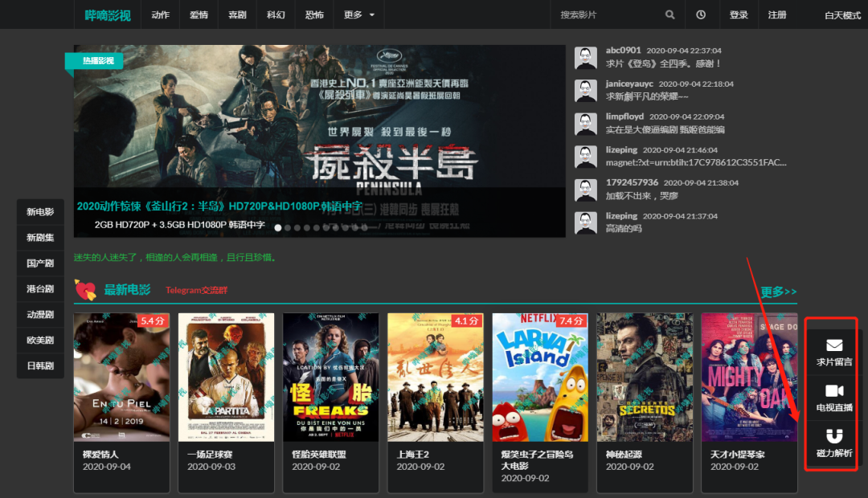Click the 裸爱情人 title text
Image resolution: width=868 pixels, height=498 pixels.
point(100,455)
